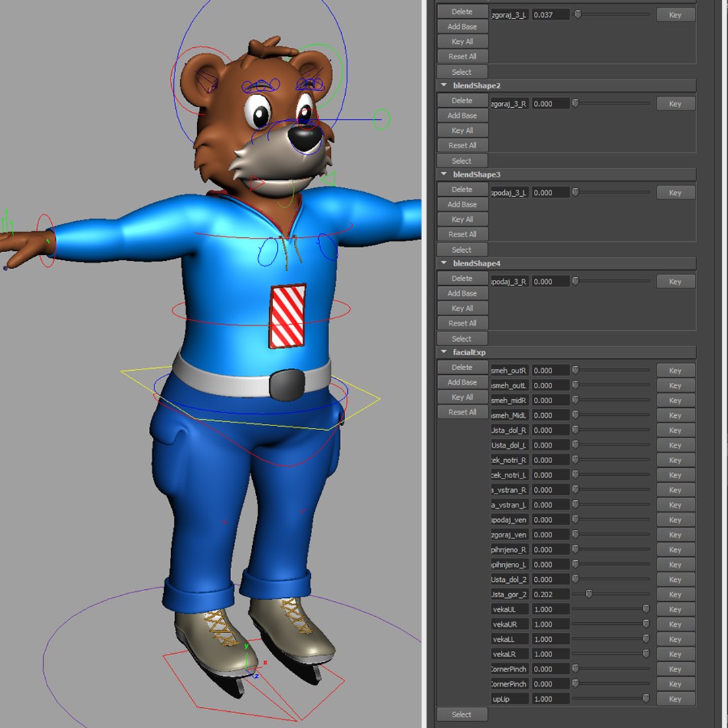Click the zgoraj_3_L slider handle
The height and width of the screenshot is (728, 728).
(x=578, y=14)
